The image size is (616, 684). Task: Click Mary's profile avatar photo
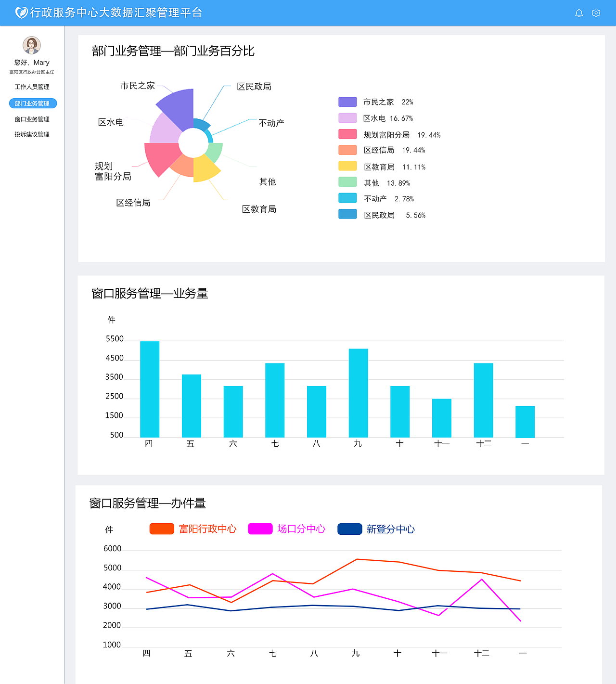pos(32,47)
